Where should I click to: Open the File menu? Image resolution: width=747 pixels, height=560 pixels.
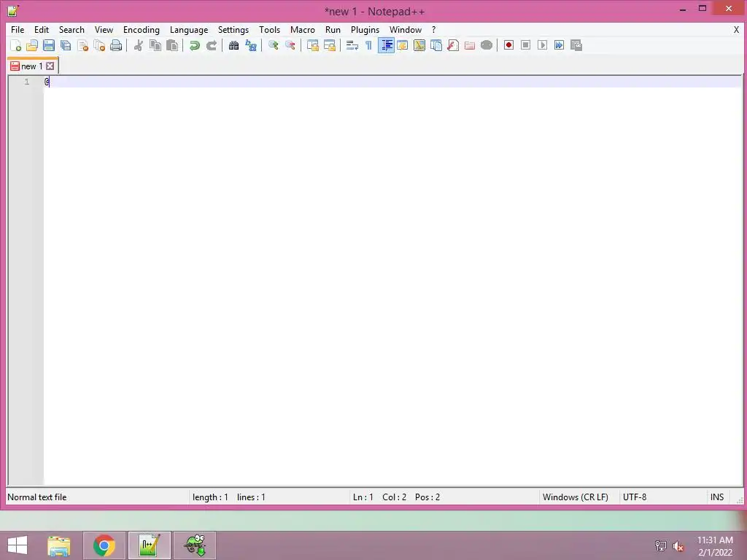18,29
